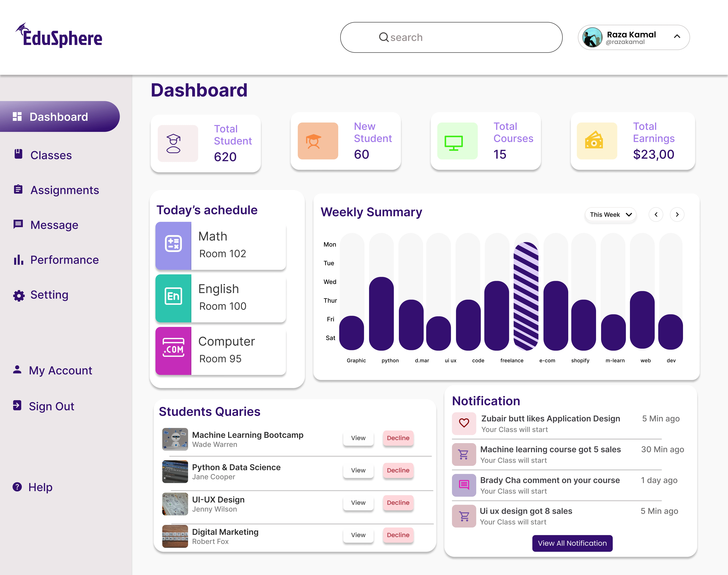The width and height of the screenshot is (728, 575).
Task: Click "Zubair butt likes Application Design" text
Action: coord(550,418)
